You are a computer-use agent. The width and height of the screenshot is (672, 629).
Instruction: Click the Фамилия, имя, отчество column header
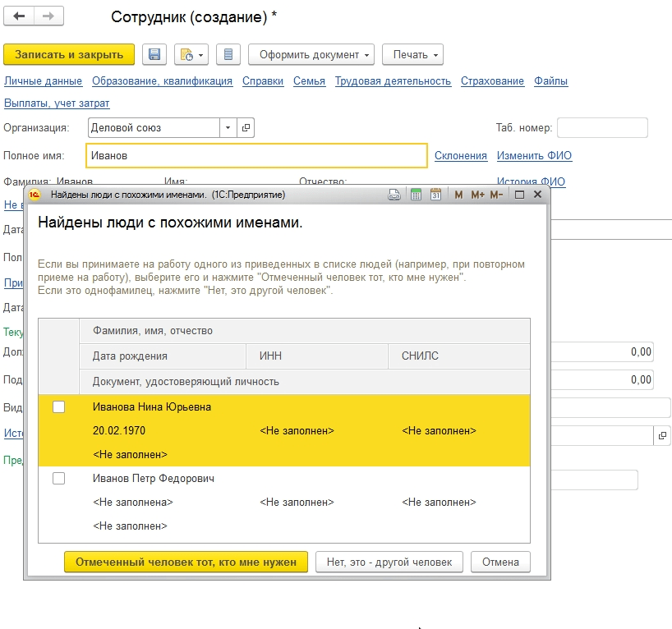click(x=305, y=331)
